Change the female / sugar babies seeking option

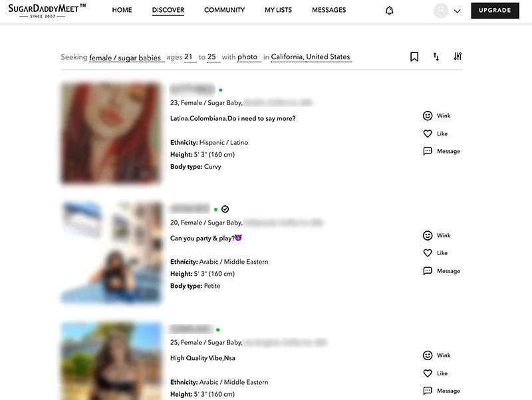[126, 58]
